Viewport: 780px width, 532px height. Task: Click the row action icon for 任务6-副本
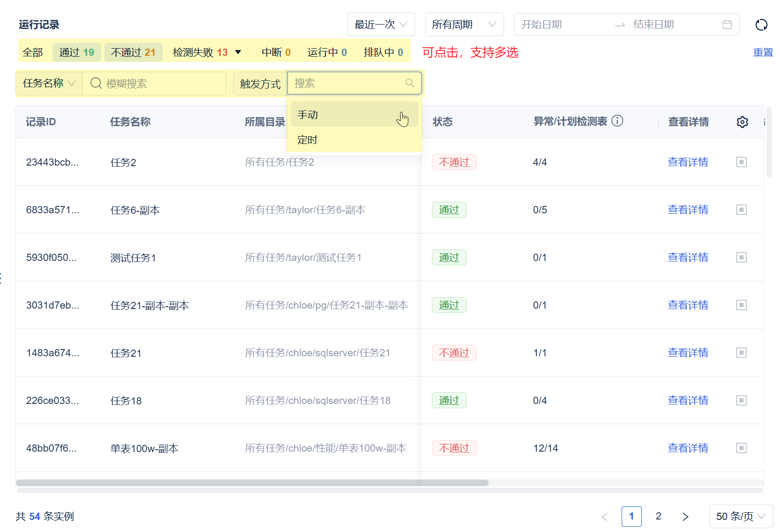[741, 210]
